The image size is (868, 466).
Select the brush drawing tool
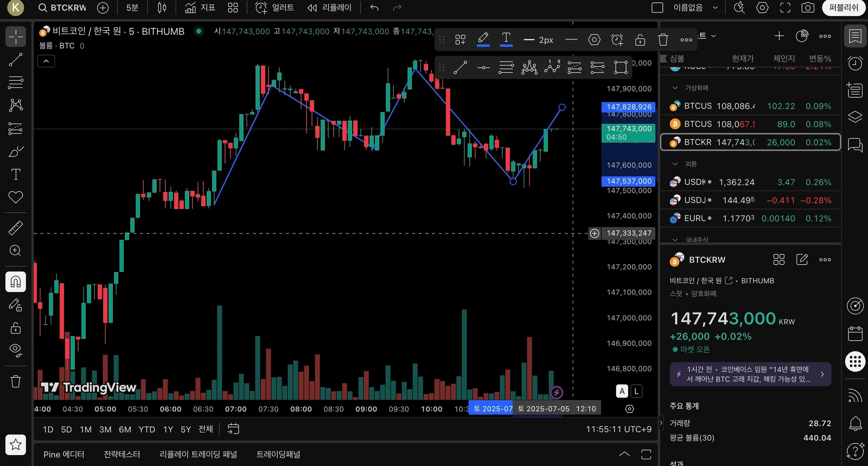click(16, 152)
